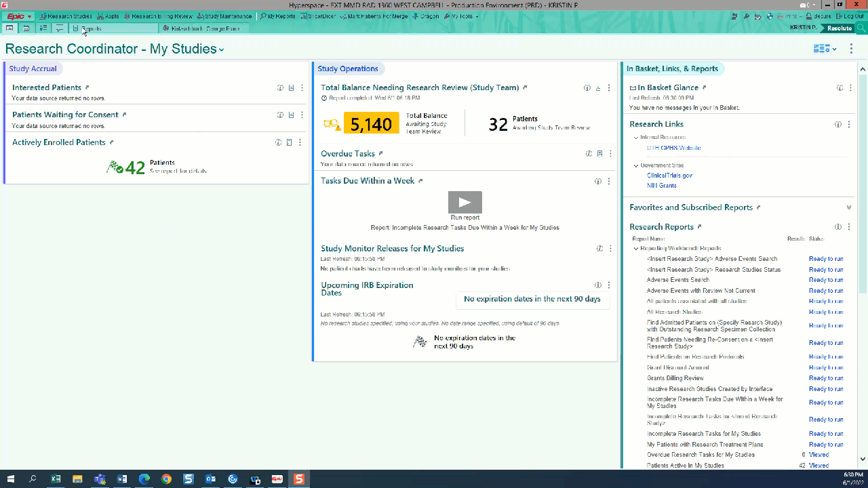This screenshot has width=868, height=488.
Task: Open the Epic main menu button
Action: point(19,16)
